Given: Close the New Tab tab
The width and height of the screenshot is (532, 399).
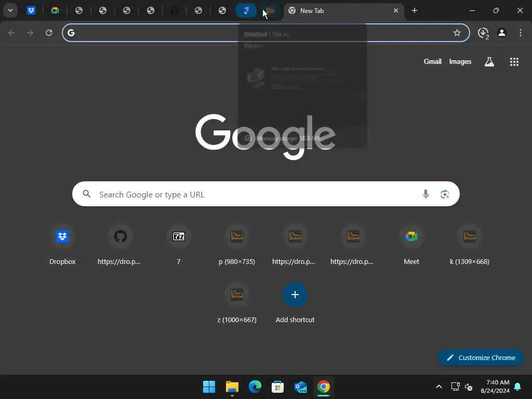Looking at the screenshot, I should tap(395, 10).
